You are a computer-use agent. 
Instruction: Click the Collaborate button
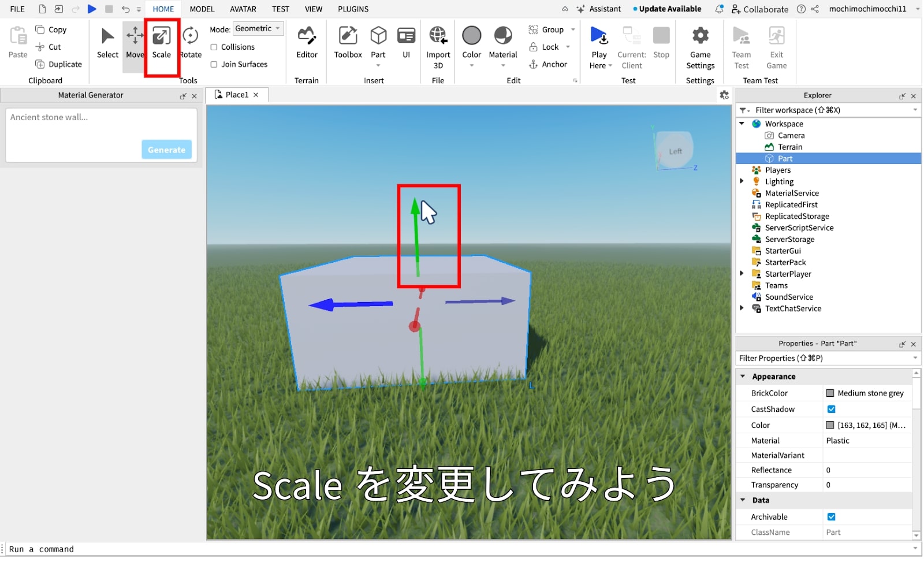coord(759,9)
